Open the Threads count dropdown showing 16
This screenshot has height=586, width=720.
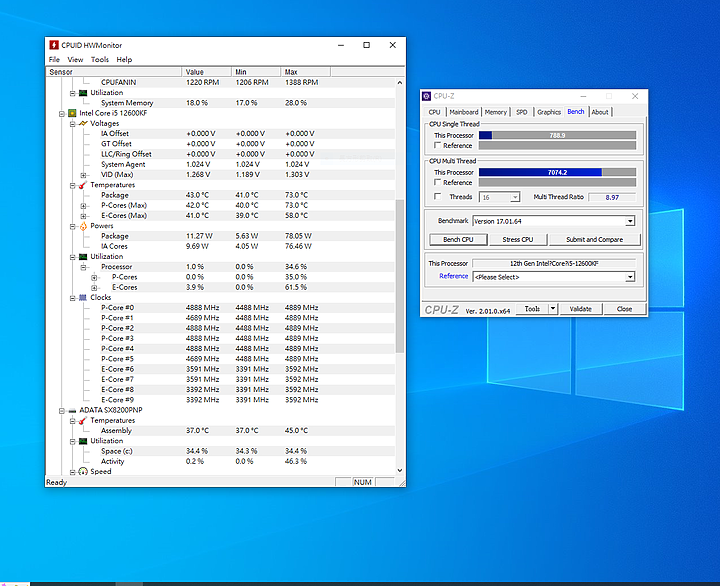click(x=515, y=197)
